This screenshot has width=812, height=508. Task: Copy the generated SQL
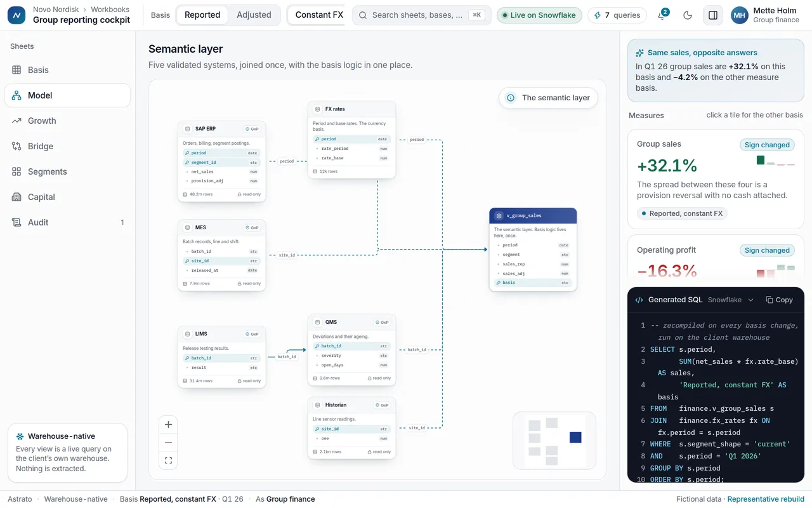pyautogui.click(x=779, y=300)
